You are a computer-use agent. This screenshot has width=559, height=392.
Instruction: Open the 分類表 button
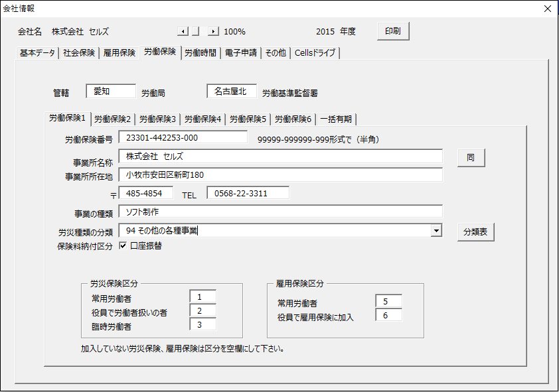(475, 232)
